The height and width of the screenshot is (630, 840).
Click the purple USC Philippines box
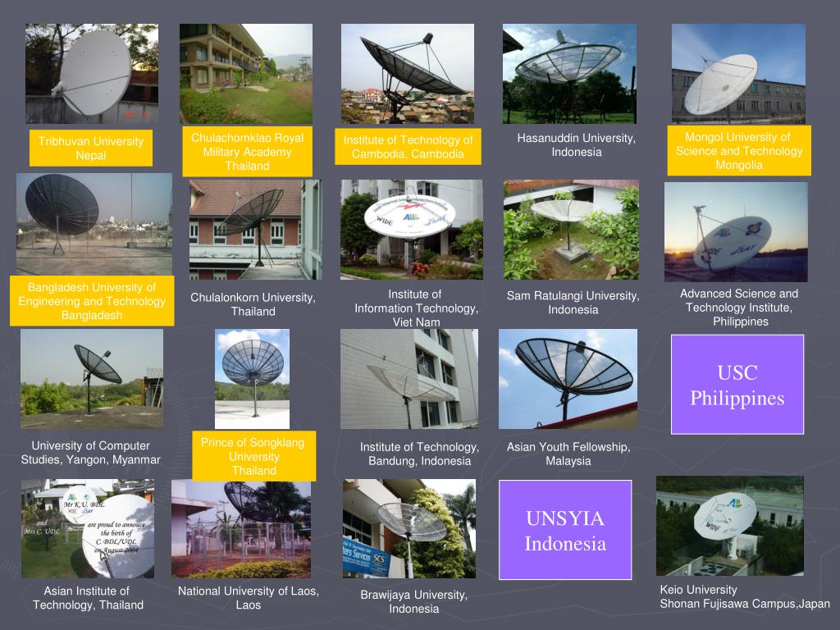click(737, 385)
